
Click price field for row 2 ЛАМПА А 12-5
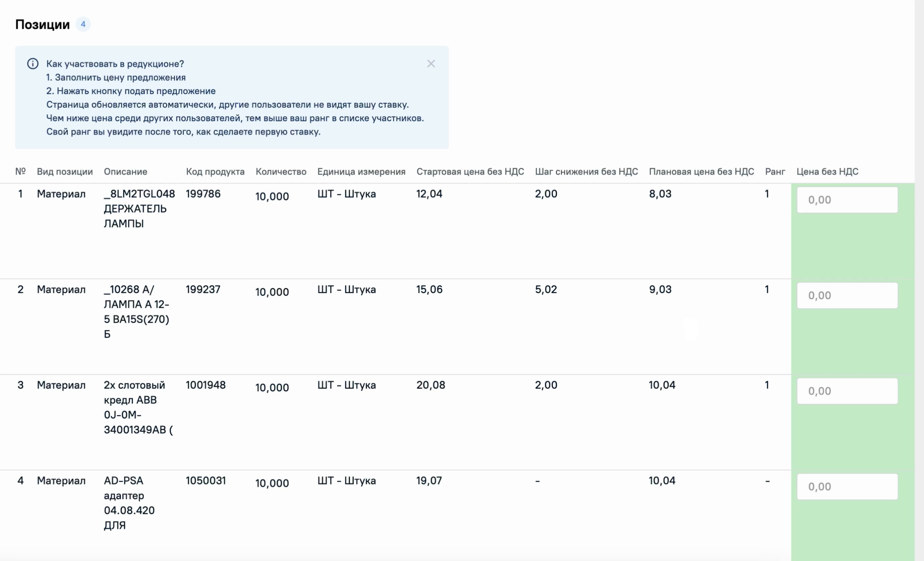click(847, 295)
